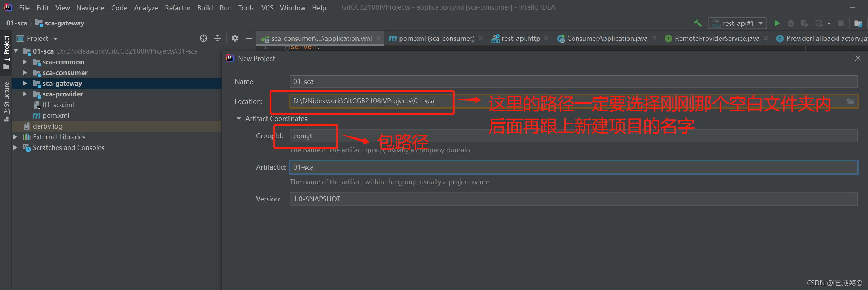
Task: Start debugging with the bug icon
Action: [791, 23]
